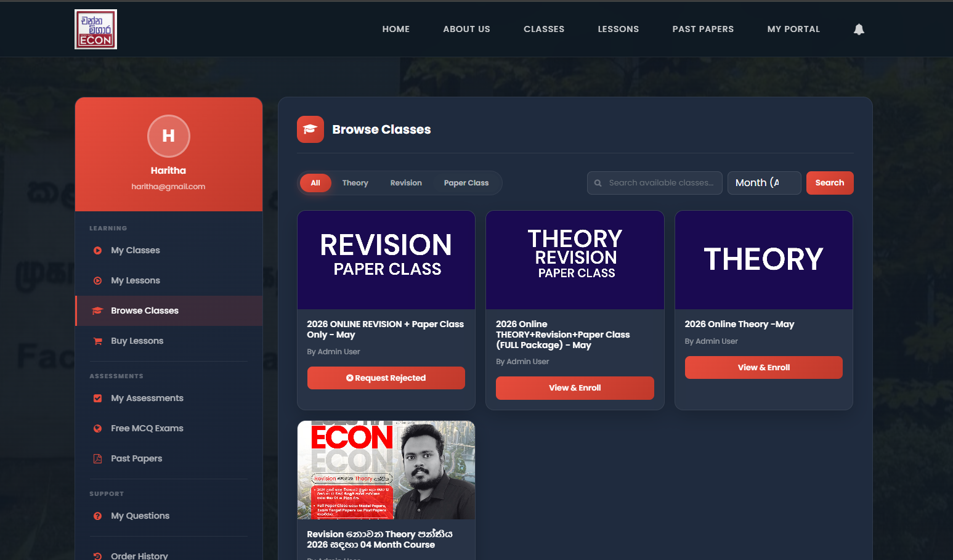Go to the HOME page

coord(395,29)
